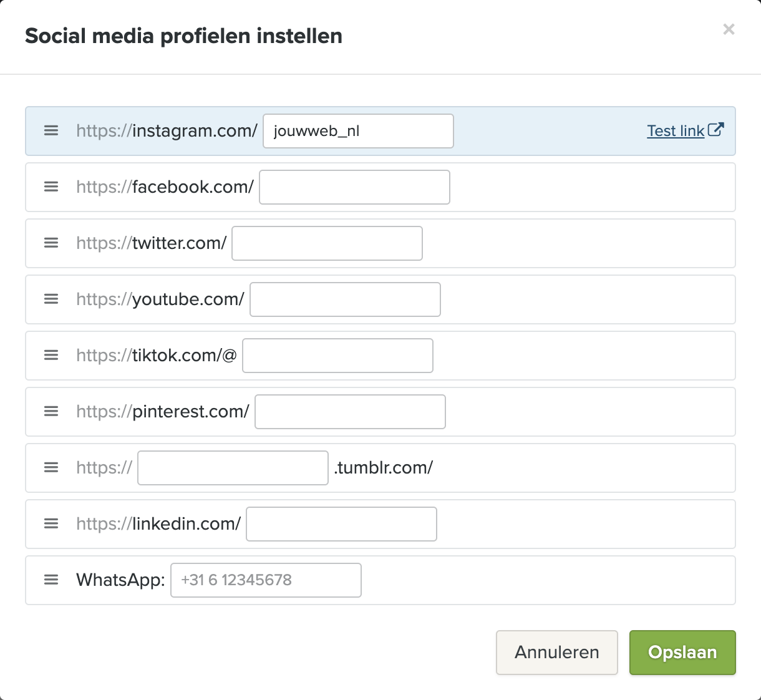Click the LinkedIn profile input field
The width and height of the screenshot is (761, 700).
(x=341, y=524)
